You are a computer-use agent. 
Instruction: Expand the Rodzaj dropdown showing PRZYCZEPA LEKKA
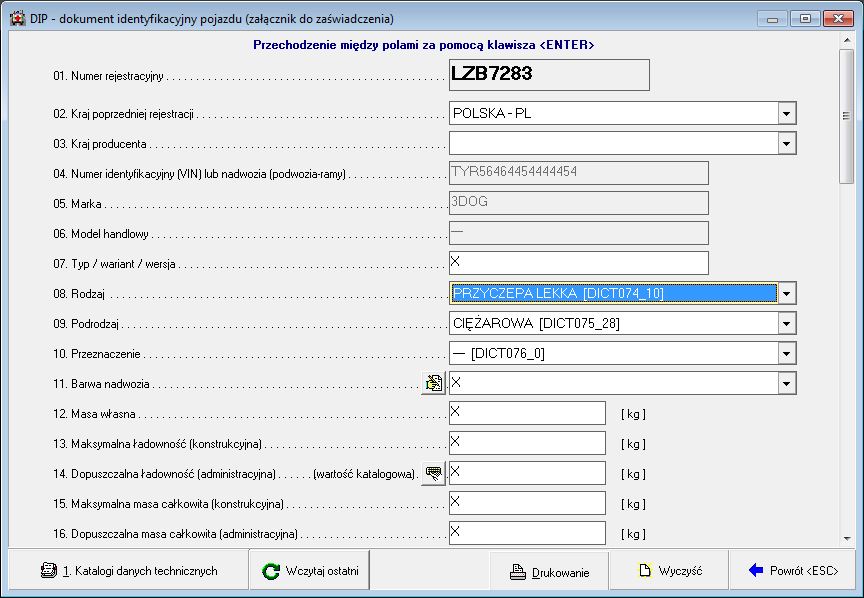pyautogui.click(x=787, y=293)
